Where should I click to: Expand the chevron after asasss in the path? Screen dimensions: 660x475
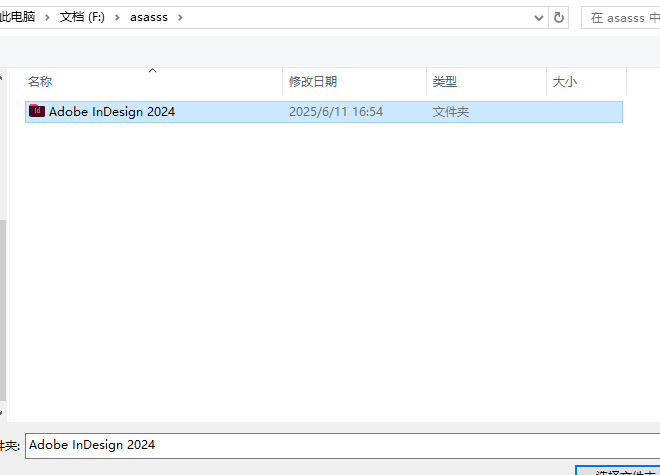point(180,17)
